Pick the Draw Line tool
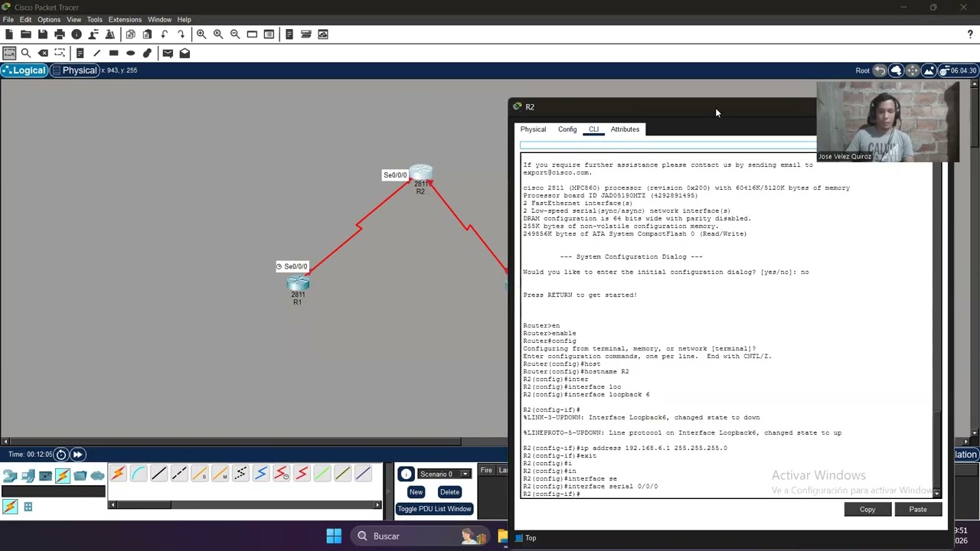This screenshot has width=980, height=551. pyautogui.click(x=96, y=53)
